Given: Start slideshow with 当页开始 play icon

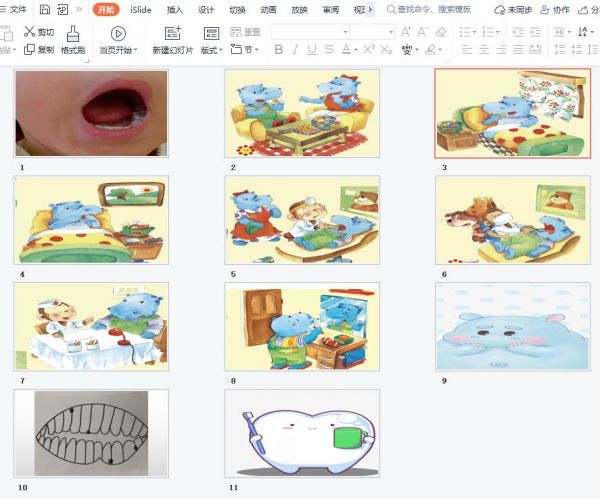Looking at the screenshot, I should coord(118,34).
